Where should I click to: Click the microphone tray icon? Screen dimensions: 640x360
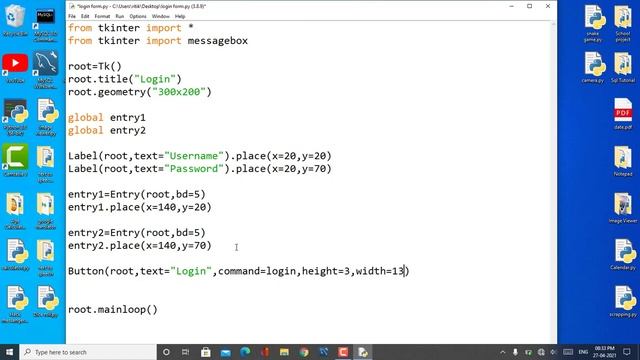click(x=516, y=352)
